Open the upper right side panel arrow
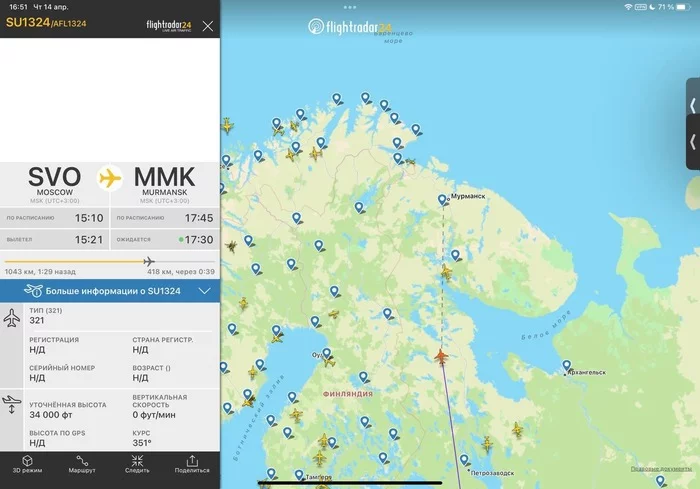700x489 pixels. pos(693,105)
